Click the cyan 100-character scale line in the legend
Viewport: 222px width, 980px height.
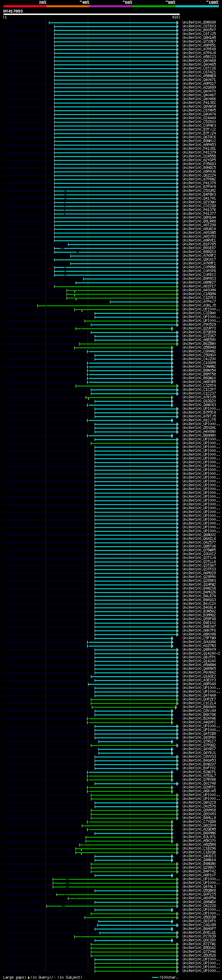coord(155,977)
